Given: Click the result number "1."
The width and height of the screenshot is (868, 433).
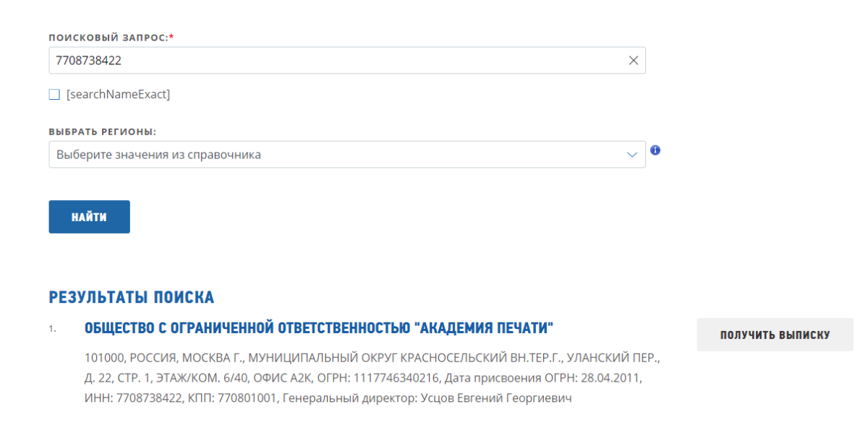Looking at the screenshot, I should [x=53, y=329].
